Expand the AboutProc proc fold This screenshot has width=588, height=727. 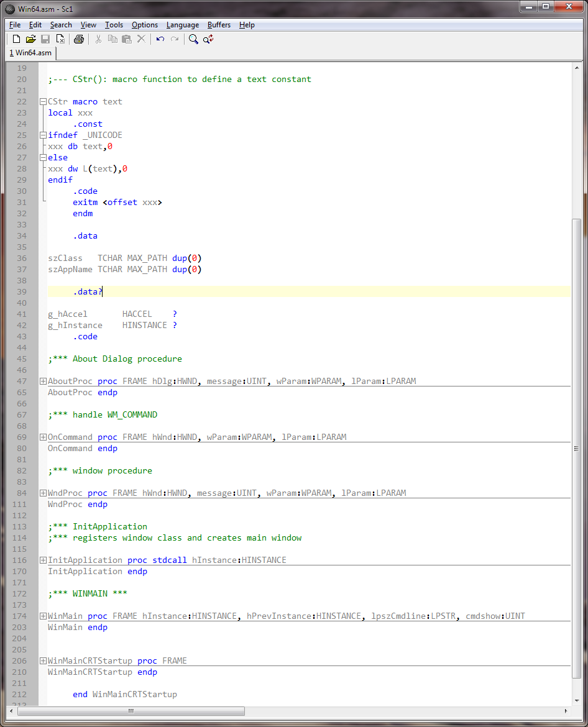(x=42, y=382)
